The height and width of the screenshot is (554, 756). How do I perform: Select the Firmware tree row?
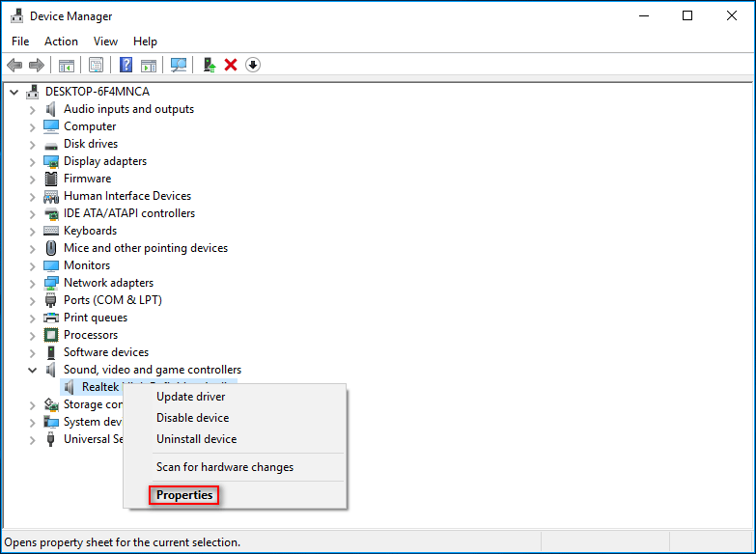pos(87,179)
